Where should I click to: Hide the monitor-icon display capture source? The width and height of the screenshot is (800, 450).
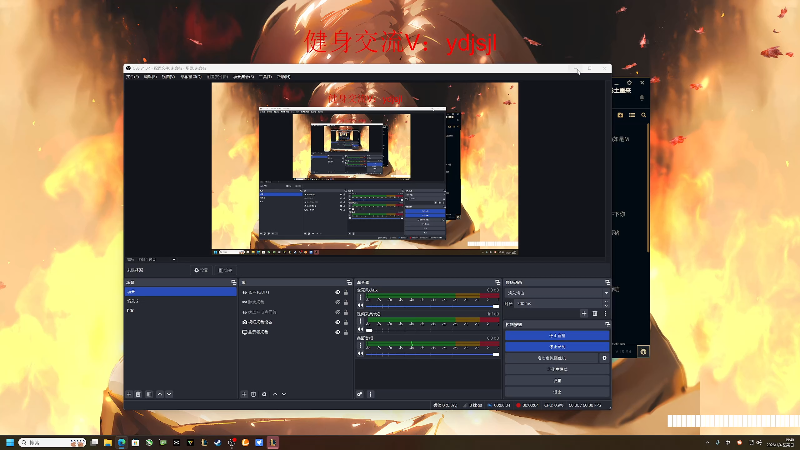337,332
